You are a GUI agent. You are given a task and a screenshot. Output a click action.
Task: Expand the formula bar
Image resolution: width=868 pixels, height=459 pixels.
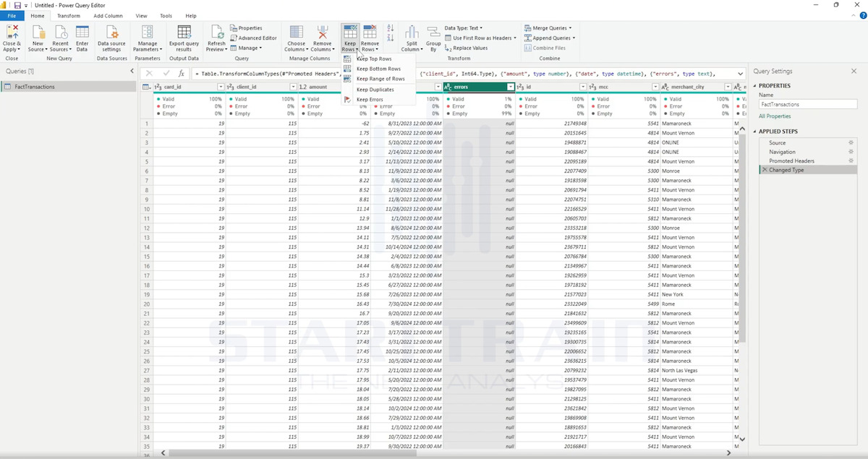coord(740,74)
